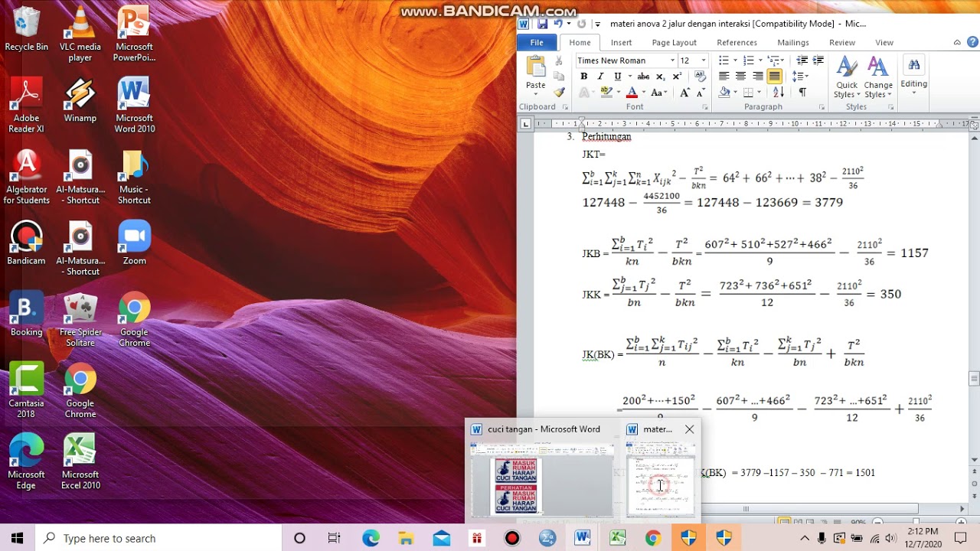
Task: Open the Paragraph dialog launcher
Action: point(822,107)
